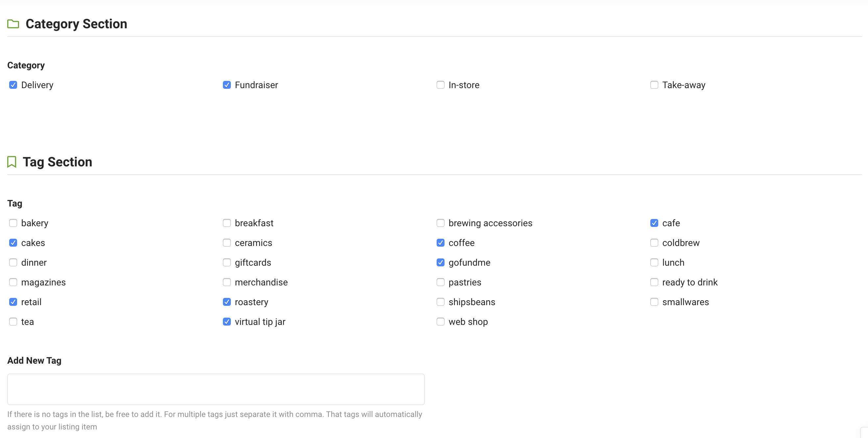
Task: Tick the pastries tag checkbox
Action: tap(440, 282)
